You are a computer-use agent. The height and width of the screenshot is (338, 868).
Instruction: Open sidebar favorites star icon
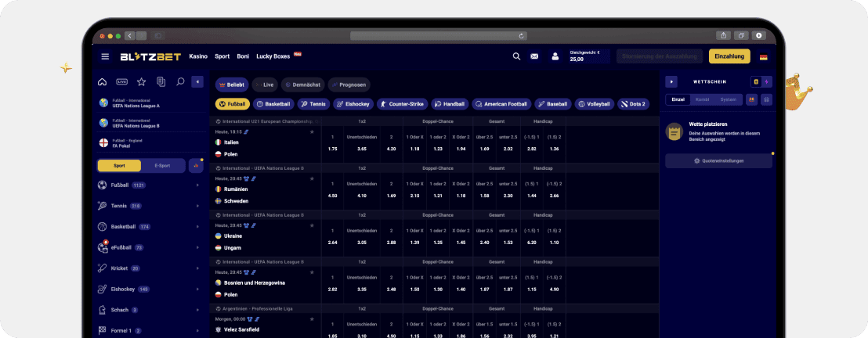tap(141, 82)
